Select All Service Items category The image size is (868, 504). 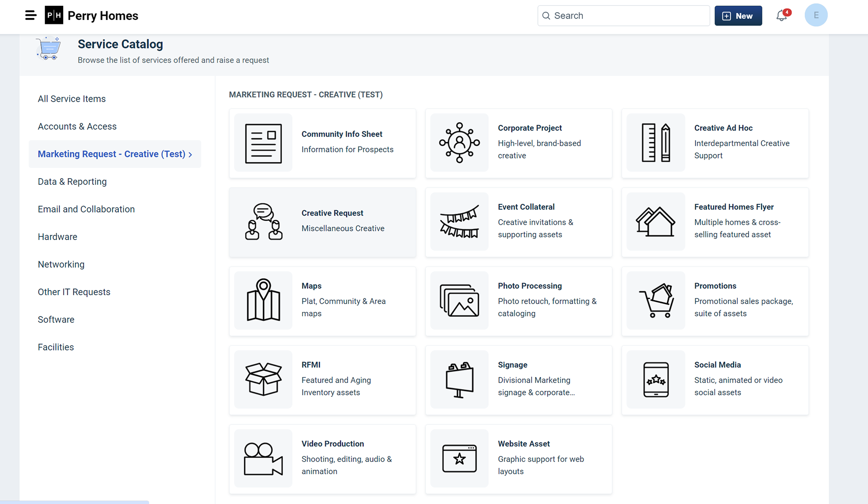pyautogui.click(x=71, y=99)
